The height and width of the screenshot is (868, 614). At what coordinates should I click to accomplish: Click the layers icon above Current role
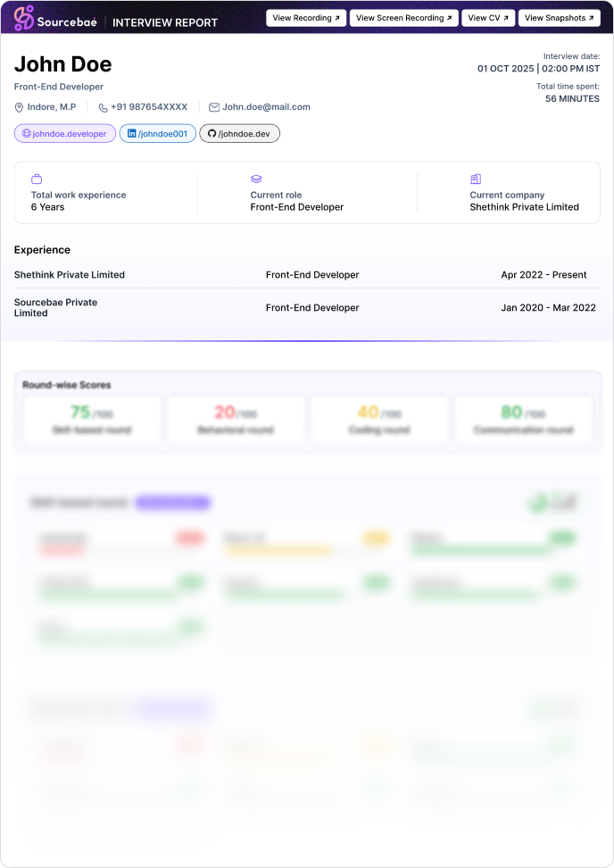[256, 179]
